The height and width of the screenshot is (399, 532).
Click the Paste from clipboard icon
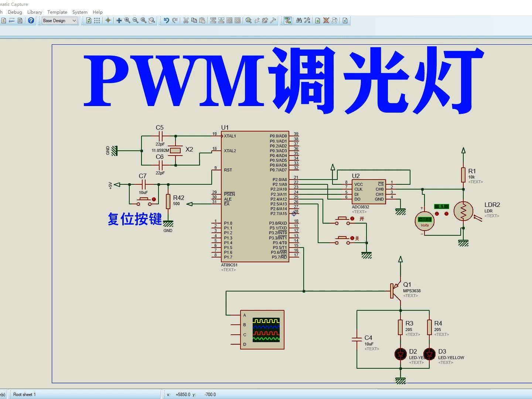[x=202, y=21]
